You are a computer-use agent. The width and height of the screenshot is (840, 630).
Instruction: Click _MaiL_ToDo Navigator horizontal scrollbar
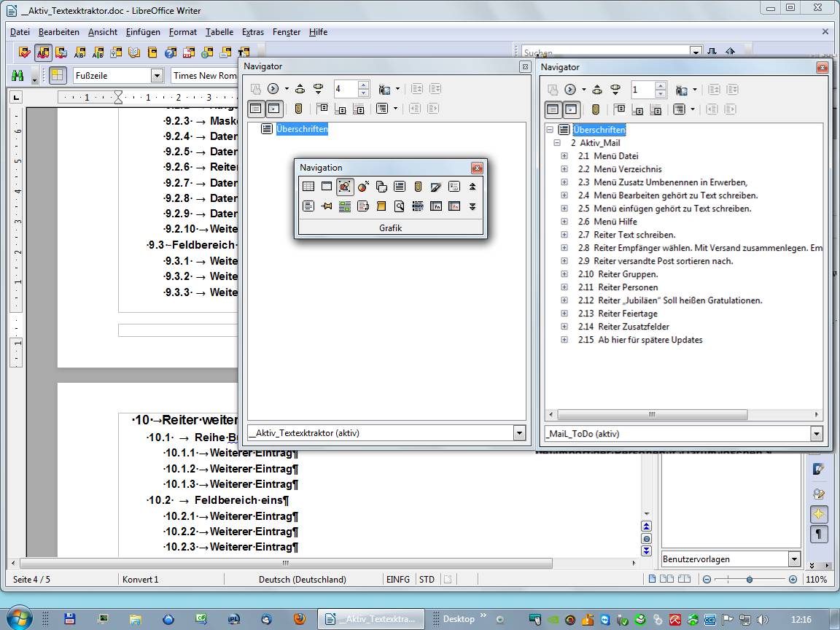652,415
